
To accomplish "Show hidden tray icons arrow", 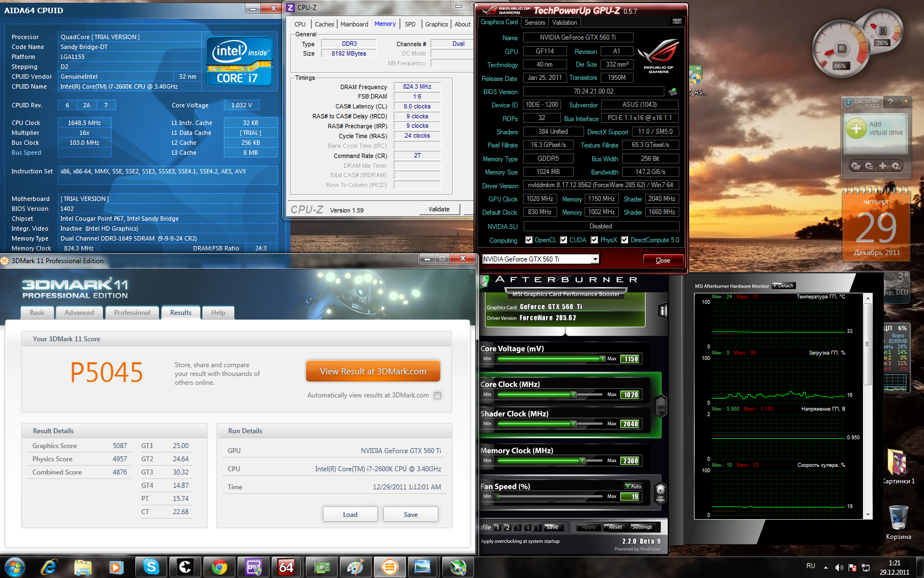I will 826,567.
